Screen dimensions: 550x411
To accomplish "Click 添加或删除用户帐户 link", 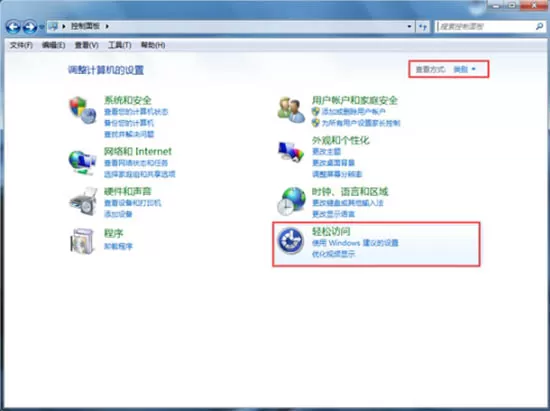I will pyautogui.click(x=354, y=112).
